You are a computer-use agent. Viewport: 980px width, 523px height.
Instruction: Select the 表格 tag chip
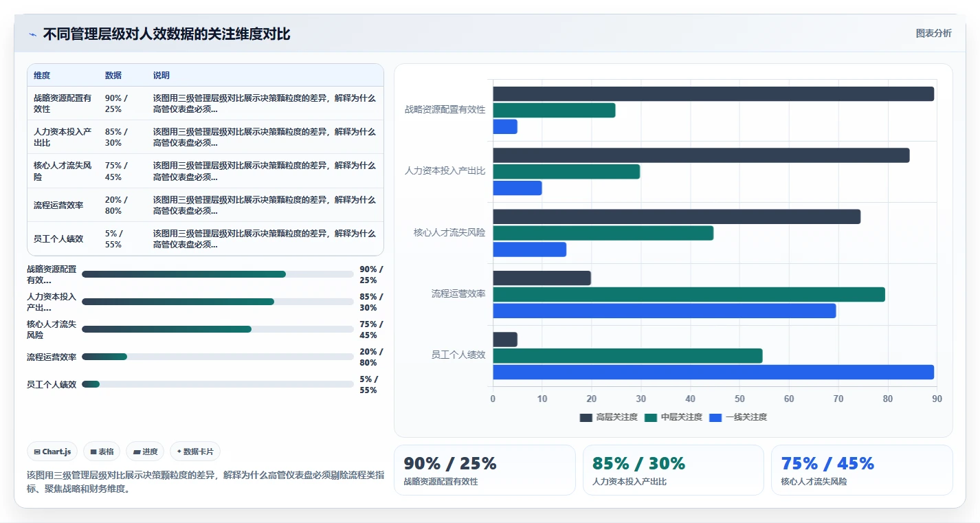[102, 452]
